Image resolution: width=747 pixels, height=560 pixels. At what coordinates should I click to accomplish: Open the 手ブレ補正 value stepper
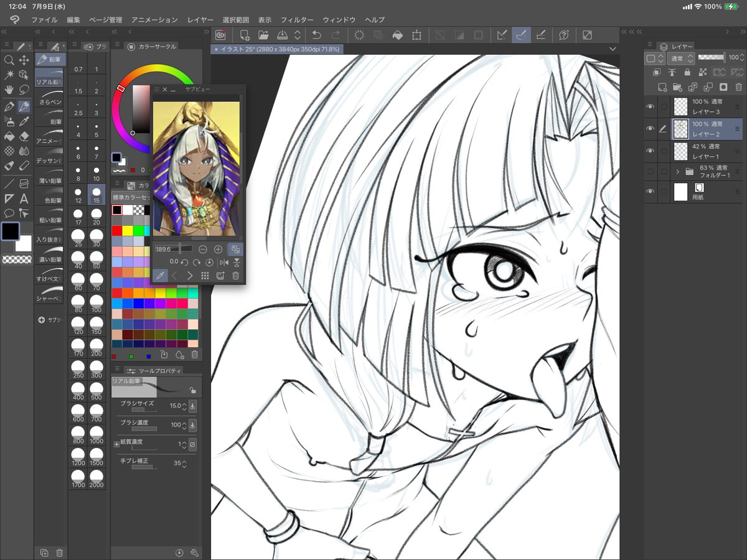[x=184, y=464]
